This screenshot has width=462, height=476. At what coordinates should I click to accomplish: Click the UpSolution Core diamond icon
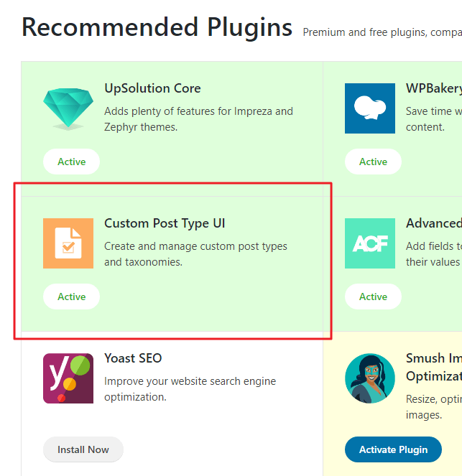click(x=68, y=108)
